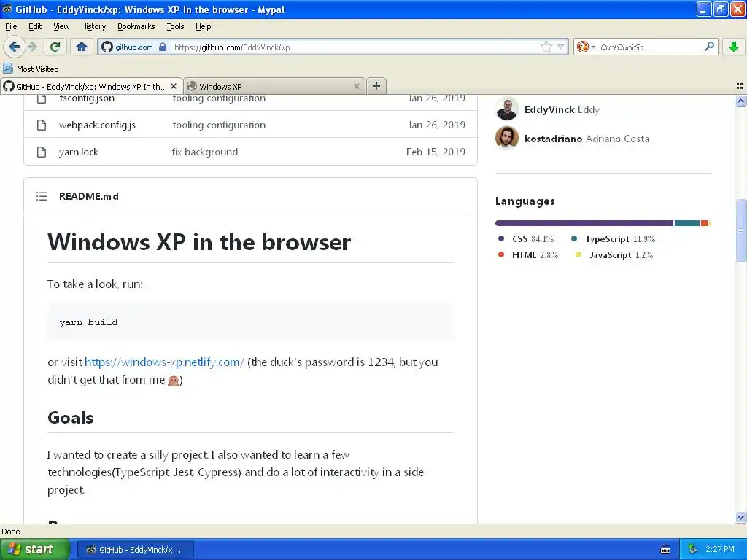Click the address bar URL field
This screenshot has height=560, width=747.
coord(355,47)
